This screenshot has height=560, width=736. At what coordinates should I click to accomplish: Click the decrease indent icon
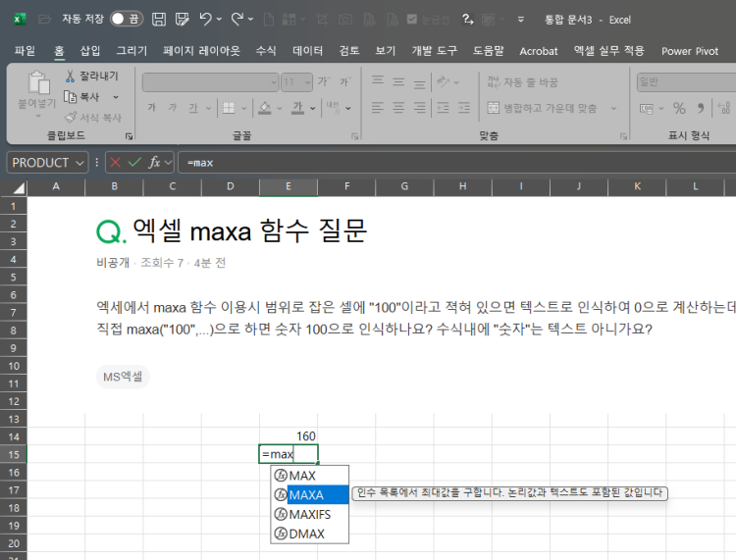click(x=443, y=108)
